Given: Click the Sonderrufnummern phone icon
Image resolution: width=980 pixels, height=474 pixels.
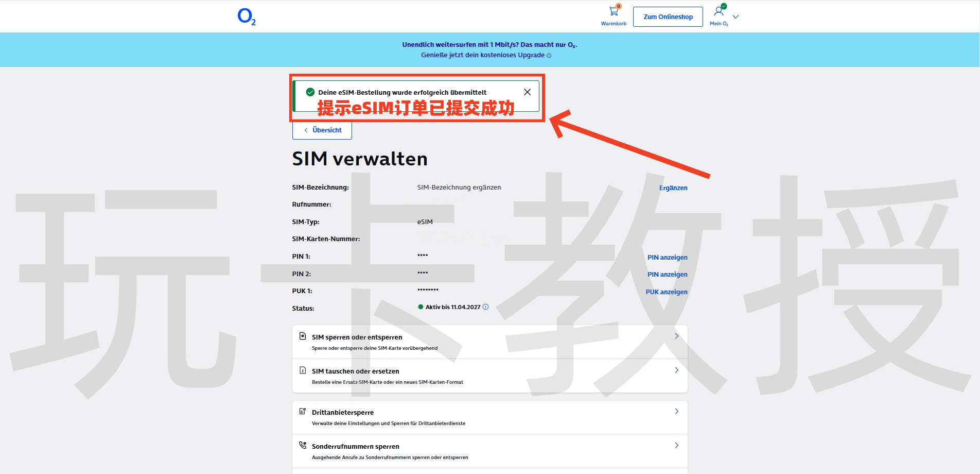Looking at the screenshot, I should 303,445.
